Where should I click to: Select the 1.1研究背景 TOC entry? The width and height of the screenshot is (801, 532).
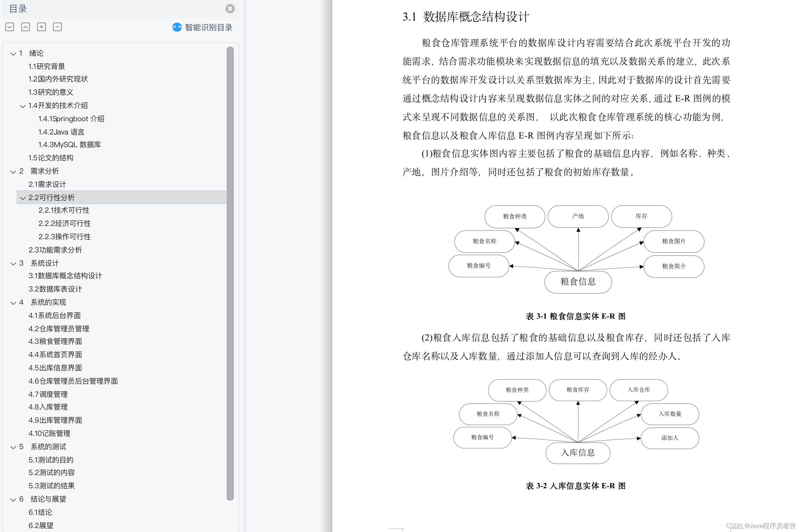47,66
